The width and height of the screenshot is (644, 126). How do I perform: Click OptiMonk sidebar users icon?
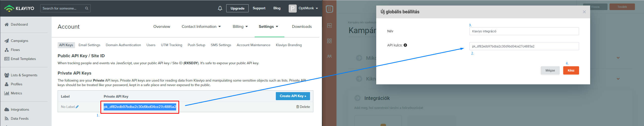[329, 56]
